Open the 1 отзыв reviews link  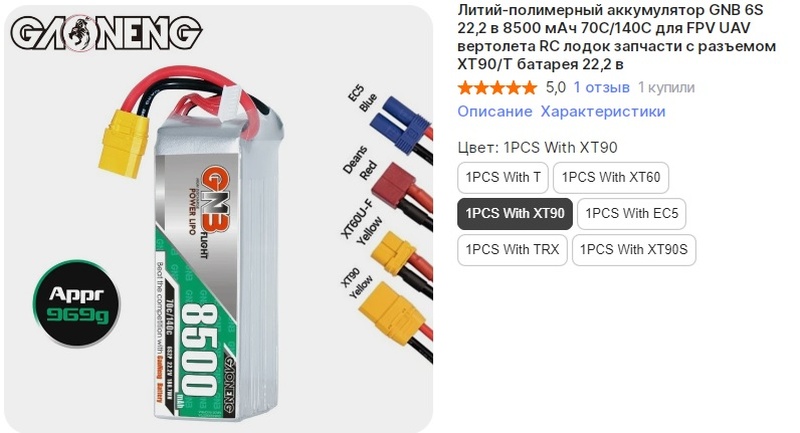[602, 88]
